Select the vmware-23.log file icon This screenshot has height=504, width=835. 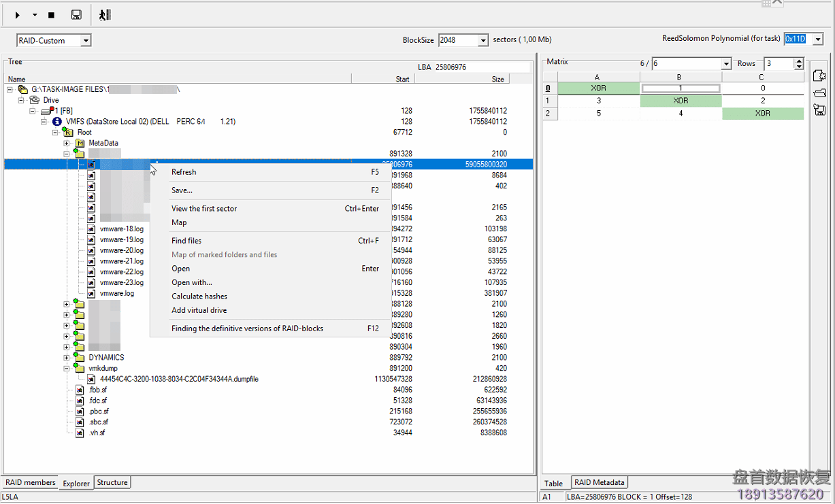pos(91,282)
